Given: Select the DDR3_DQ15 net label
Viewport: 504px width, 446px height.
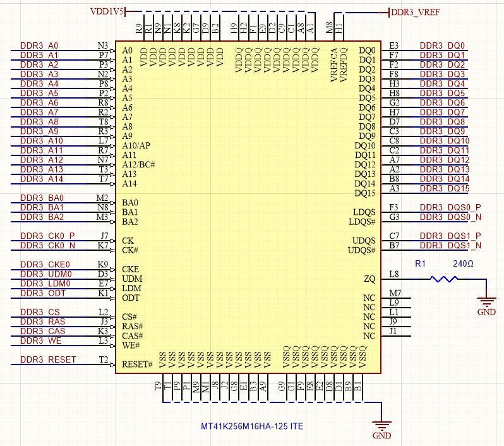Looking at the screenshot, I should point(445,188).
